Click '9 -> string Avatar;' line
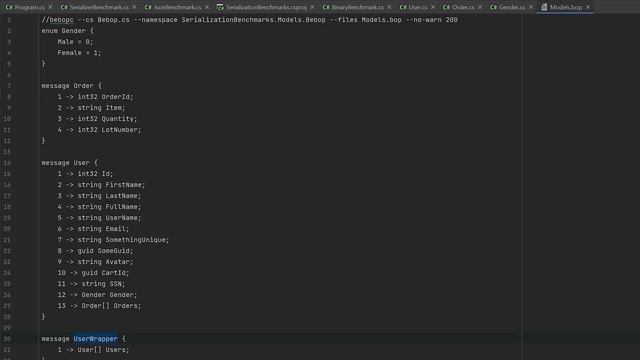Screen dimensions: 640x360 (95, 262)
